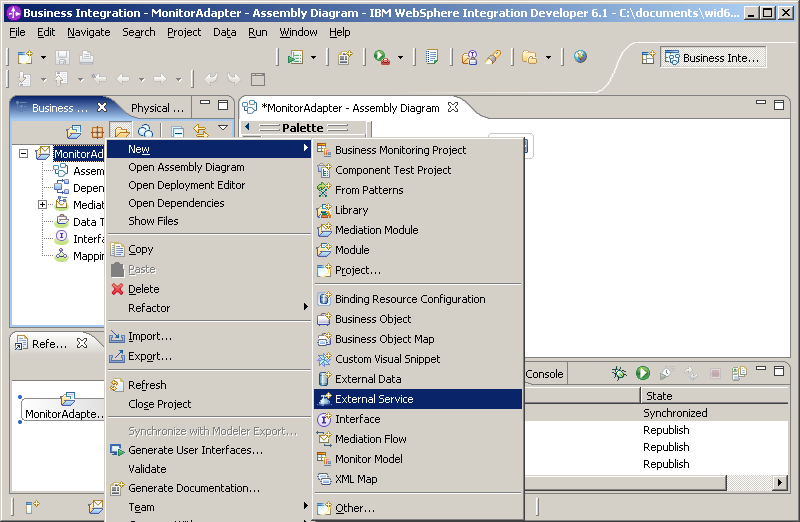This screenshot has height=522, width=800.
Task: Choose Open Deployment Editor
Action: pos(187,185)
